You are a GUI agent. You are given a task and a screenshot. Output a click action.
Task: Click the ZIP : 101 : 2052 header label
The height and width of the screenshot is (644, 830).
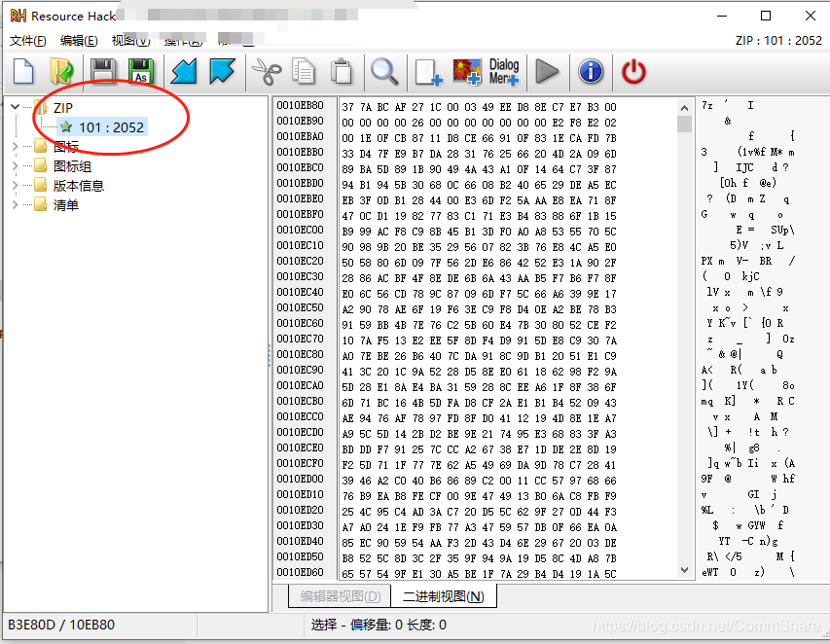(x=778, y=40)
